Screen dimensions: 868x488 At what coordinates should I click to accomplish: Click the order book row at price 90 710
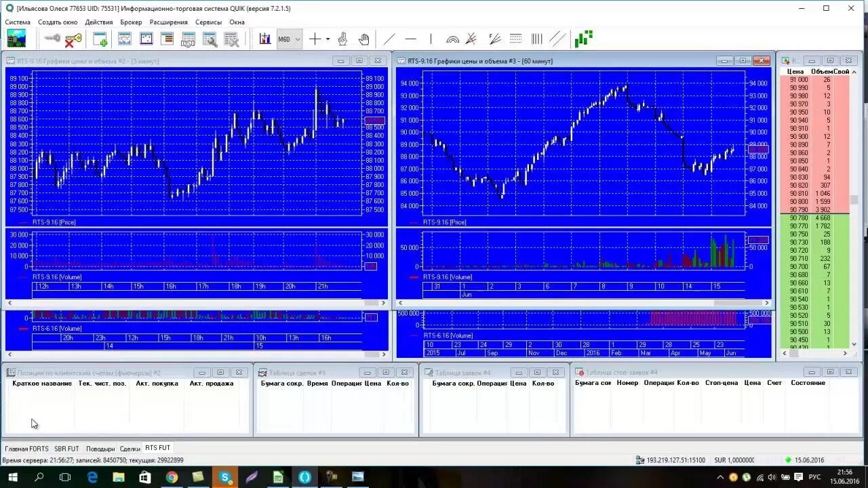814,259
